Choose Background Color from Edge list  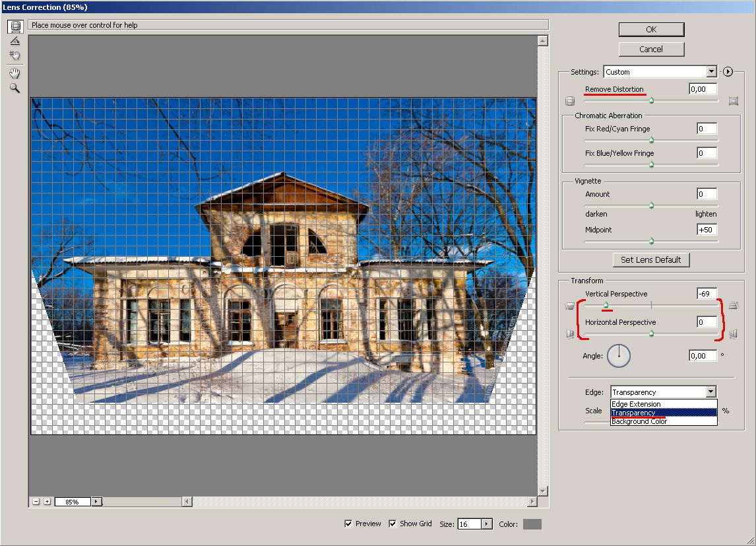coord(664,421)
